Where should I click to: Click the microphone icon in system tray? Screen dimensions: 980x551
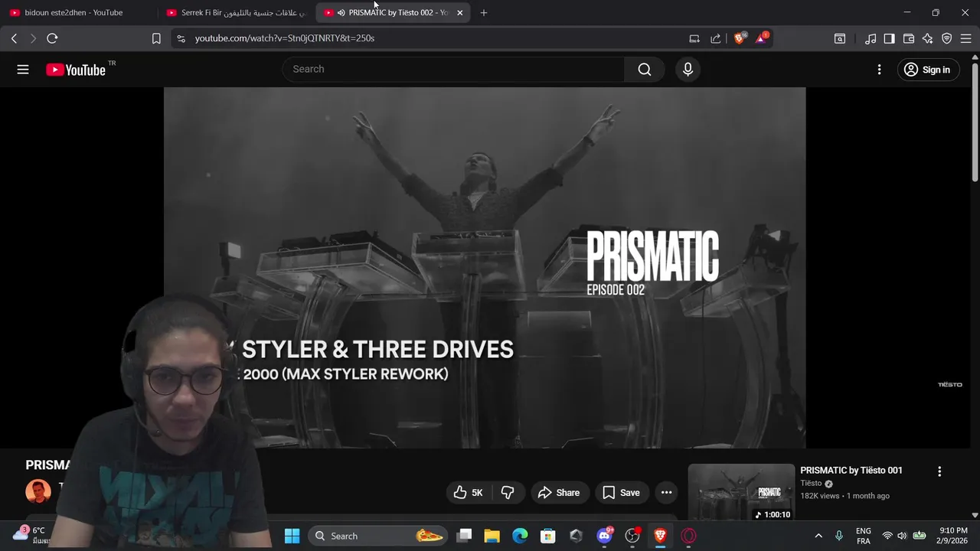click(x=839, y=536)
